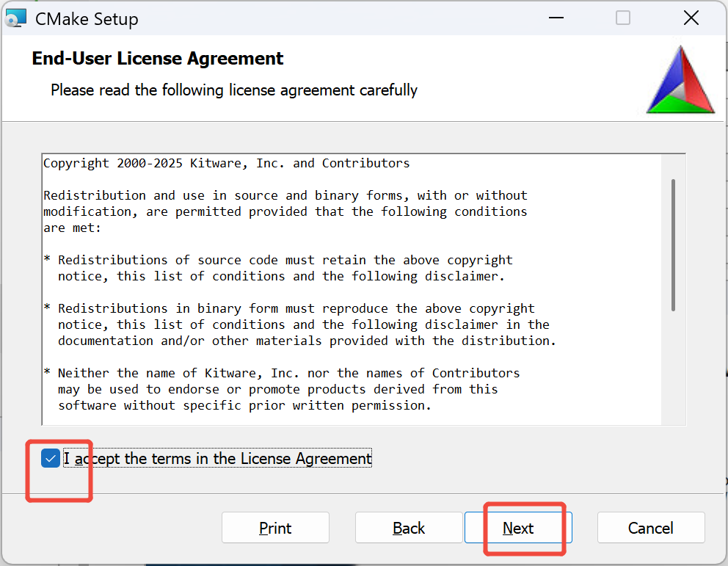The height and width of the screenshot is (566, 728).
Task: Click the 'Copyright 2000-2025 Kitware' line
Action: [x=227, y=164]
